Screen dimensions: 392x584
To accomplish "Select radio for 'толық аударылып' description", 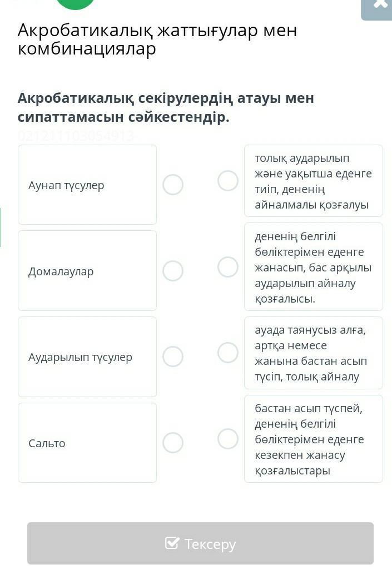I will [228, 181].
